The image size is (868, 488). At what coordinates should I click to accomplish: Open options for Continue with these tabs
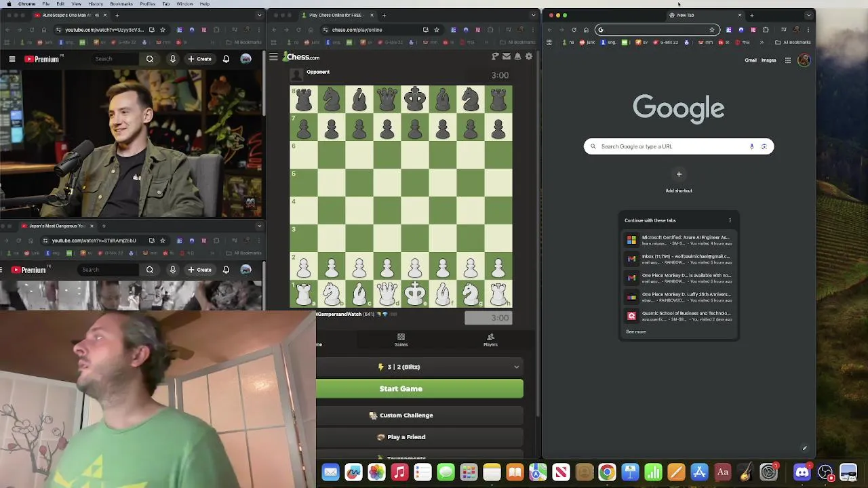pyautogui.click(x=730, y=220)
